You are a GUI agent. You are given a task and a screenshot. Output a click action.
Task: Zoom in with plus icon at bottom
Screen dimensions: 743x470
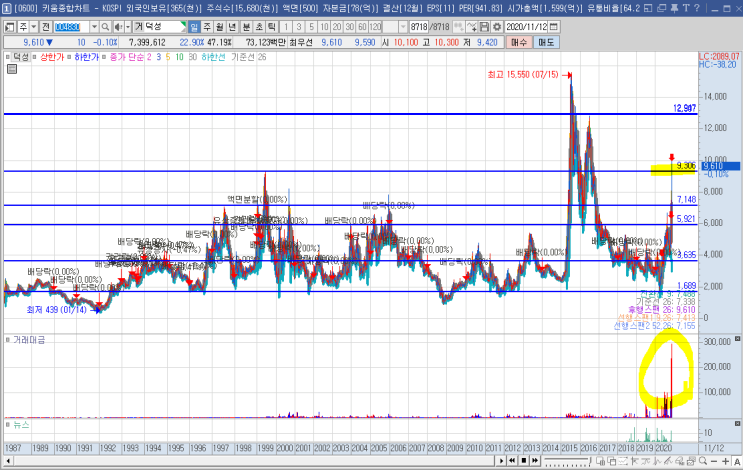click(x=725, y=461)
